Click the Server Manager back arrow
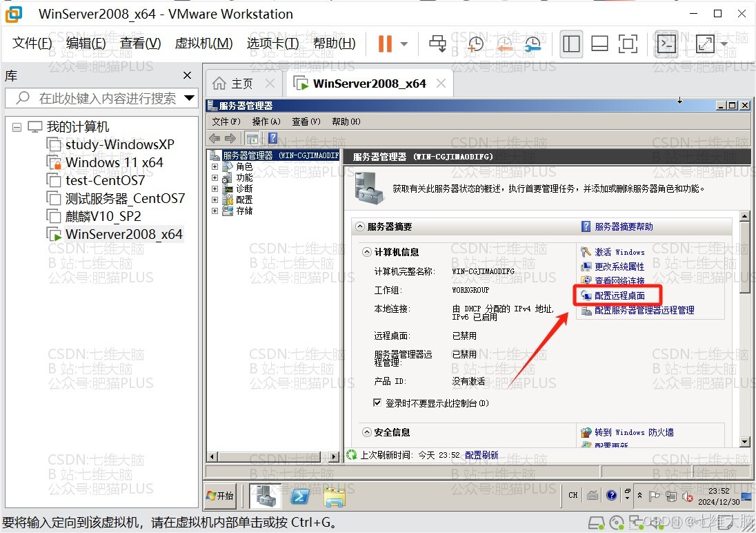This screenshot has height=533, width=756. [215, 139]
